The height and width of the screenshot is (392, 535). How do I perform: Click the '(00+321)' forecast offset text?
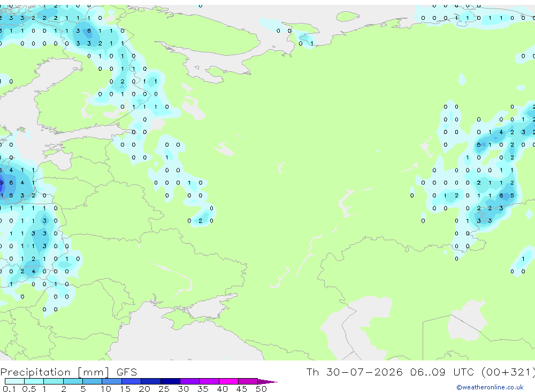point(509,372)
